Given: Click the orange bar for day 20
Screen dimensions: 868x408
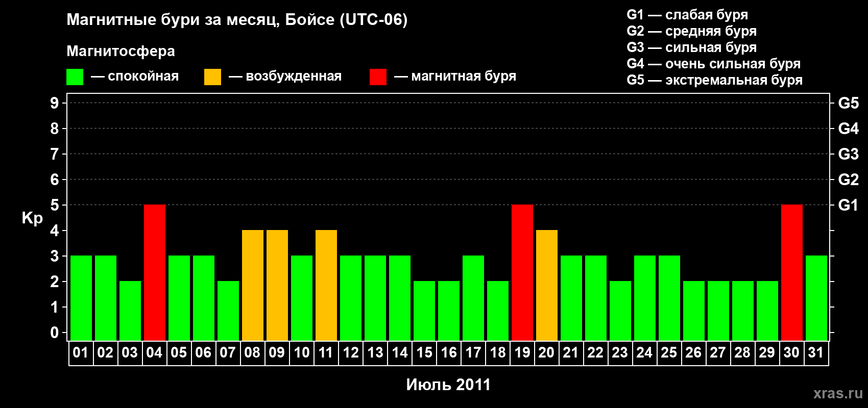Looking at the screenshot, I should pos(547,286).
